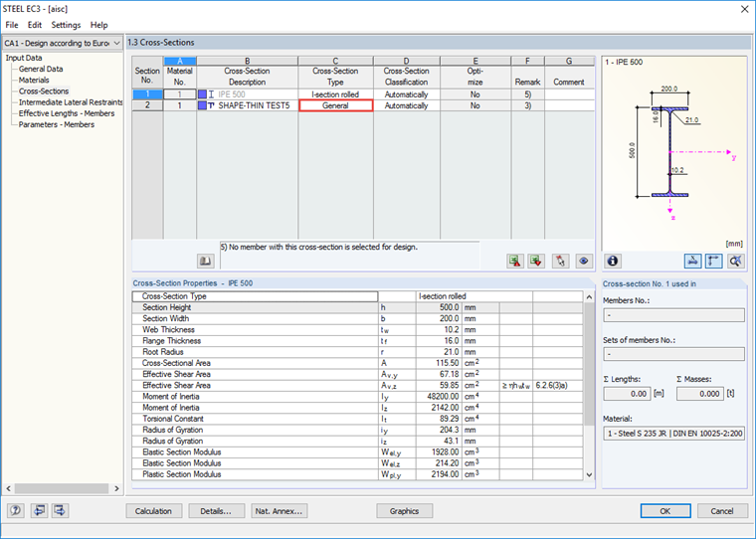The image size is (756, 539).
Task: Click the IPE 500 cross-section preview graphic
Action: tap(669, 153)
